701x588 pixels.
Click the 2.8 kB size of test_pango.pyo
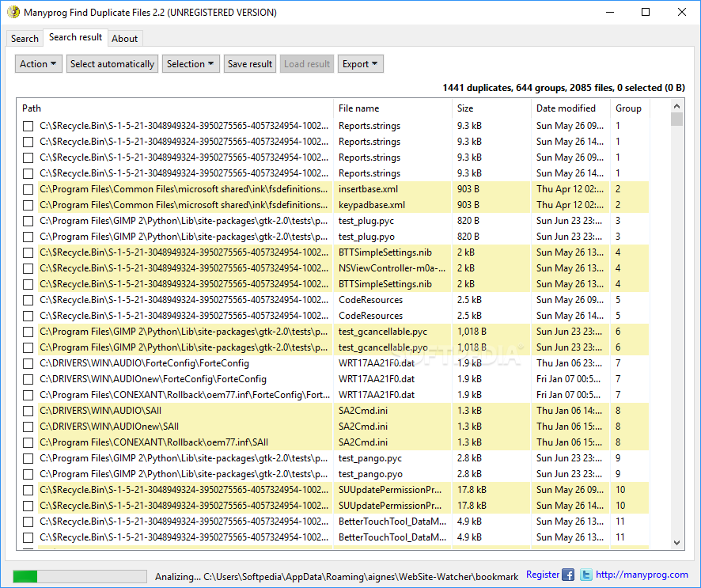tap(469, 474)
